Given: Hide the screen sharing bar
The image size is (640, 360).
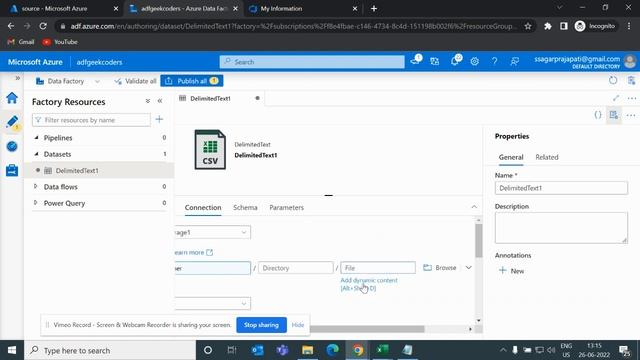Looking at the screenshot, I should [298, 325].
